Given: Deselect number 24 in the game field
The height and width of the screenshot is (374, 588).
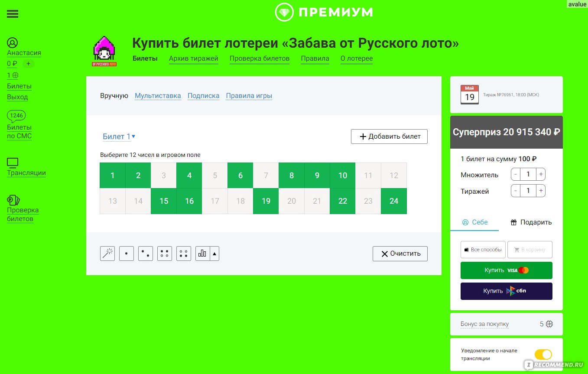Looking at the screenshot, I should (394, 201).
